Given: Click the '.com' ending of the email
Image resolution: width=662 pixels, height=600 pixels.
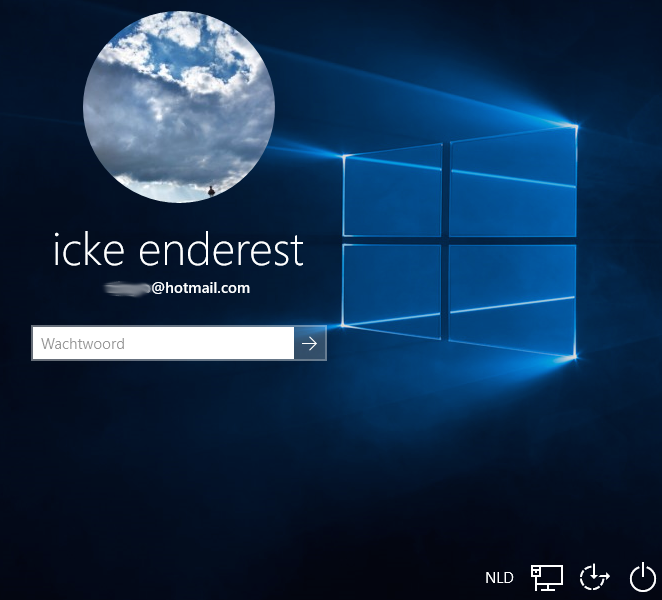Looking at the screenshot, I should pyautogui.click(x=233, y=288).
